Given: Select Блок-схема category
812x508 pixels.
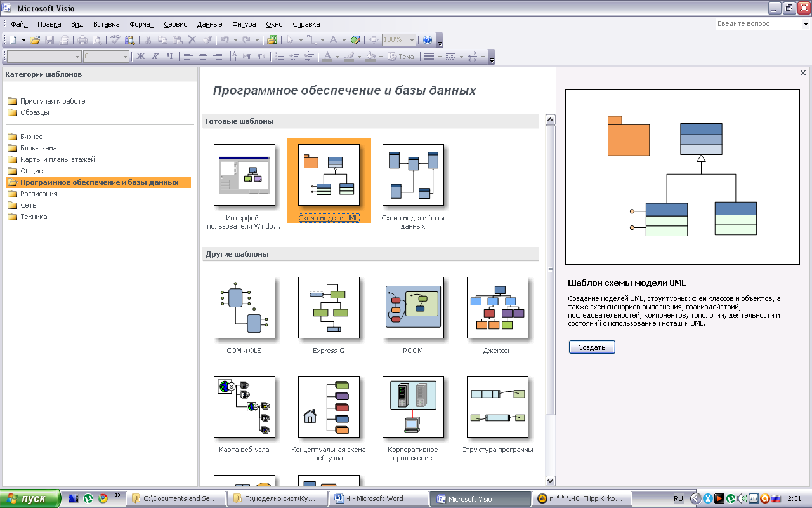Looking at the screenshot, I should [32, 148].
